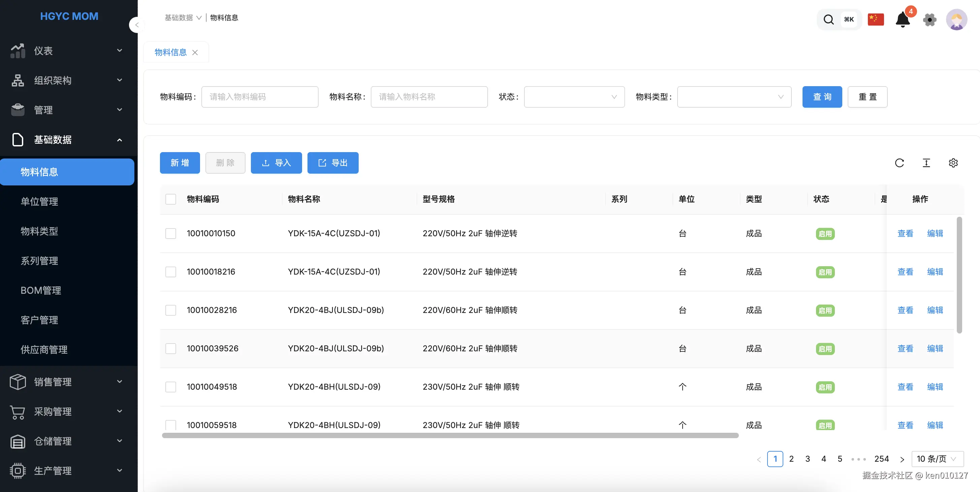Click the table refresh icon

[900, 163]
